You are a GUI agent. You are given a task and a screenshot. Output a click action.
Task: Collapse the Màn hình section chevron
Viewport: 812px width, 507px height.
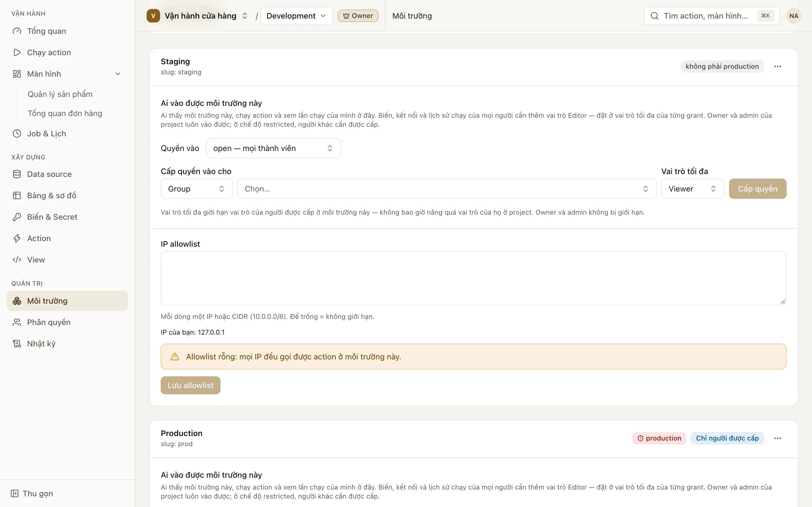coord(118,74)
